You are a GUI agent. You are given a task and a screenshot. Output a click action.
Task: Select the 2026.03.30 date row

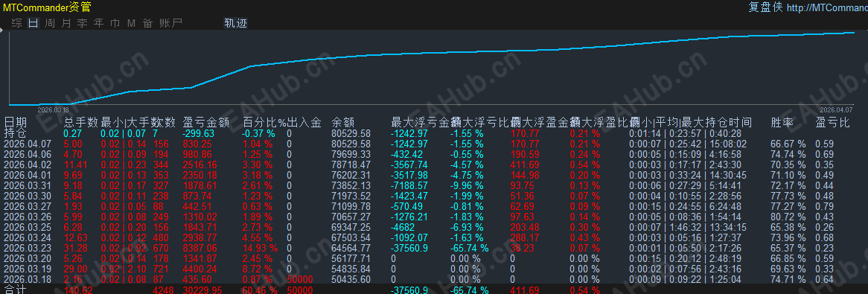pyautogui.click(x=27, y=196)
